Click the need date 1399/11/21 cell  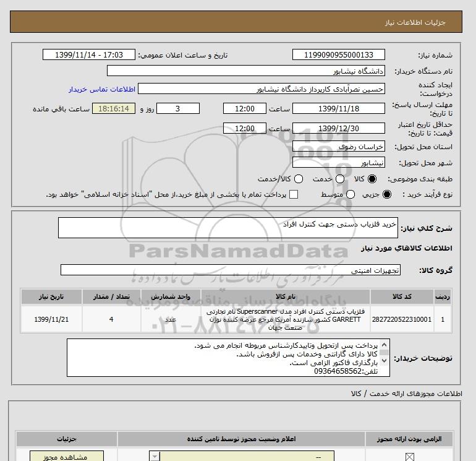click(51, 319)
